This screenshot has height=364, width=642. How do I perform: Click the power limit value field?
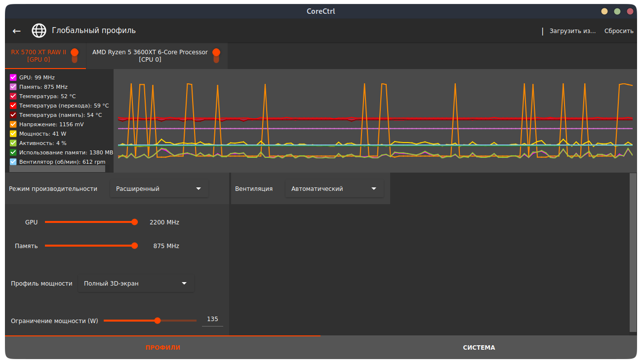coord(212,320)
